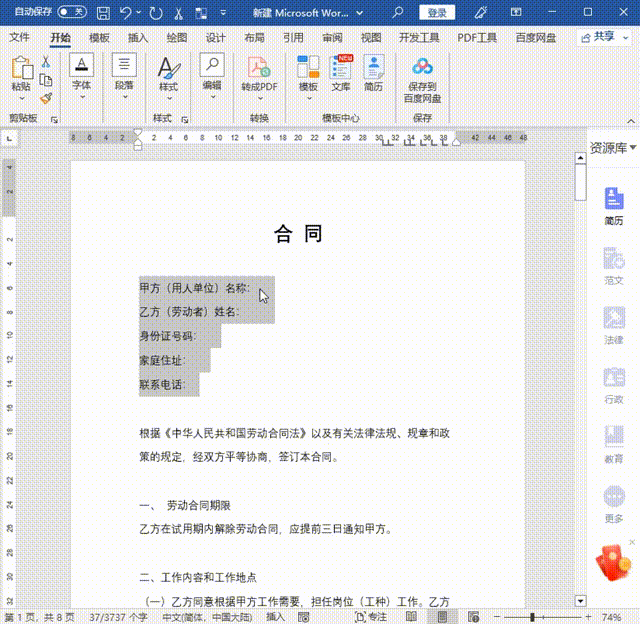640x624 pixels.
Task: Click the 粘贴 paste clipboard icon
Action: [x=22, y=67]
